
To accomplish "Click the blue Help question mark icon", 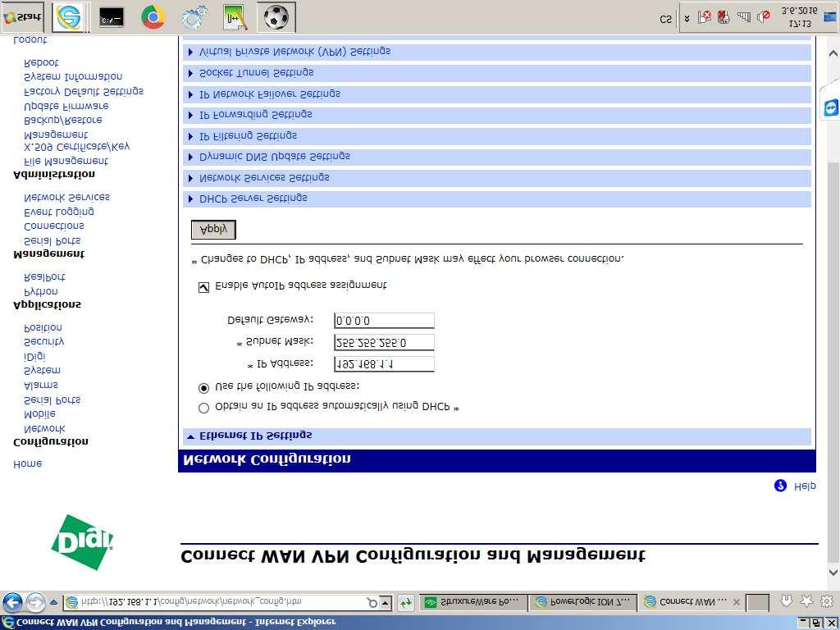I will 781,486.
